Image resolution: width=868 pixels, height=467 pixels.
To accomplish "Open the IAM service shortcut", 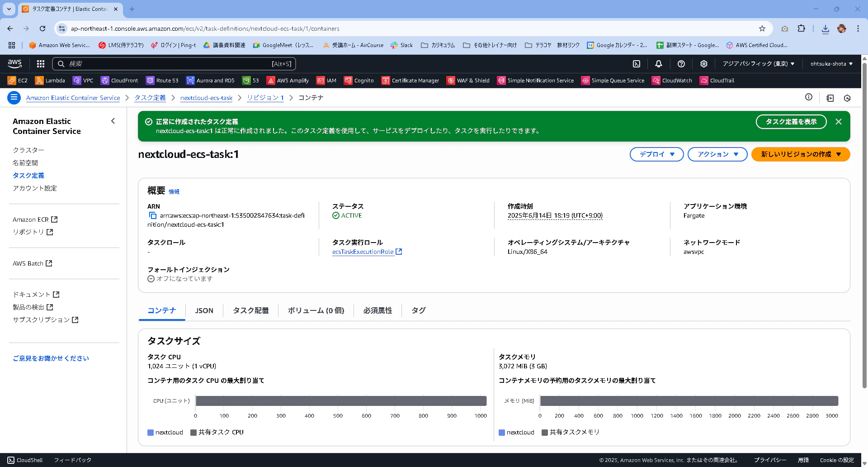I will coord(326,81).
